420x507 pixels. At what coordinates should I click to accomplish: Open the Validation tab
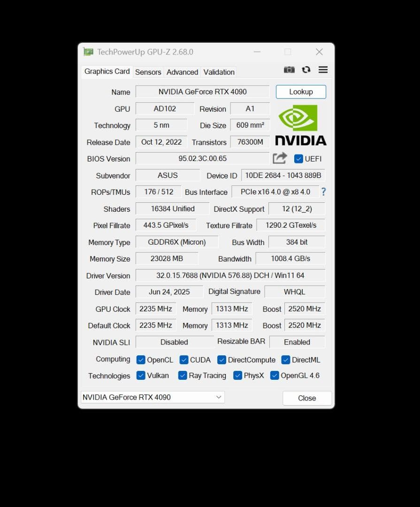click(219, 72)
